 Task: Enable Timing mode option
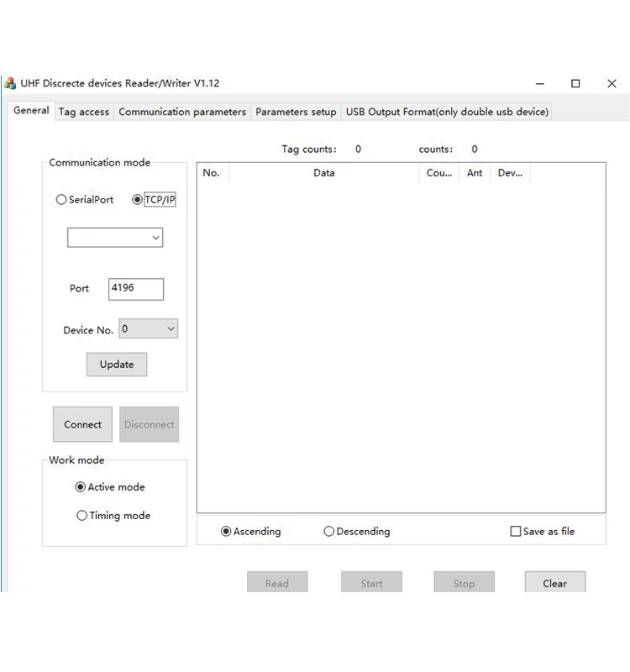point(81,516)
